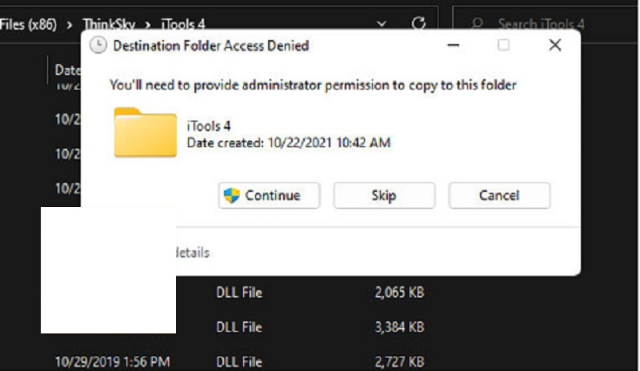Image resolution: width=640 pixels, height=371 pixels.
Task: Click the search magnifier icon
Action: click(477, 24)
